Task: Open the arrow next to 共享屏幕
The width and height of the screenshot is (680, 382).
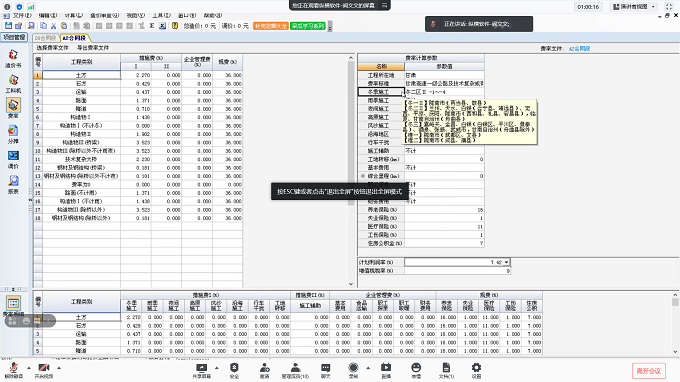Action: (217, 368)
